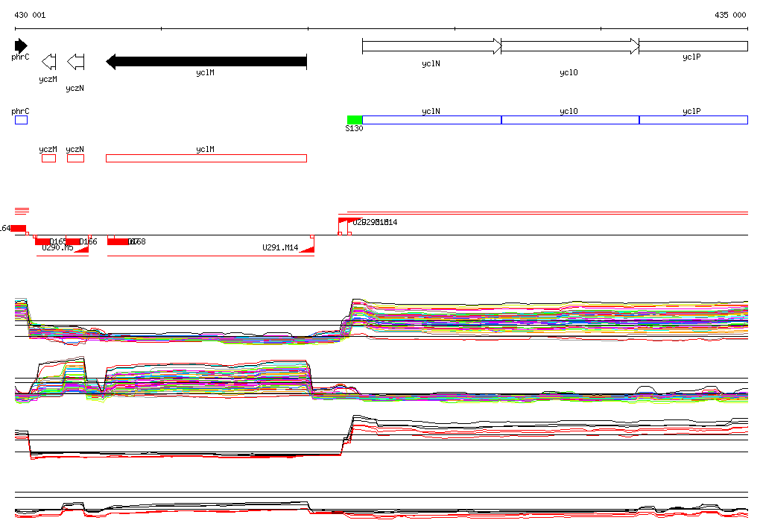Click the yczN label under white arrow
The width and height of the screenshot is (763, 532).
pos(75,89)
